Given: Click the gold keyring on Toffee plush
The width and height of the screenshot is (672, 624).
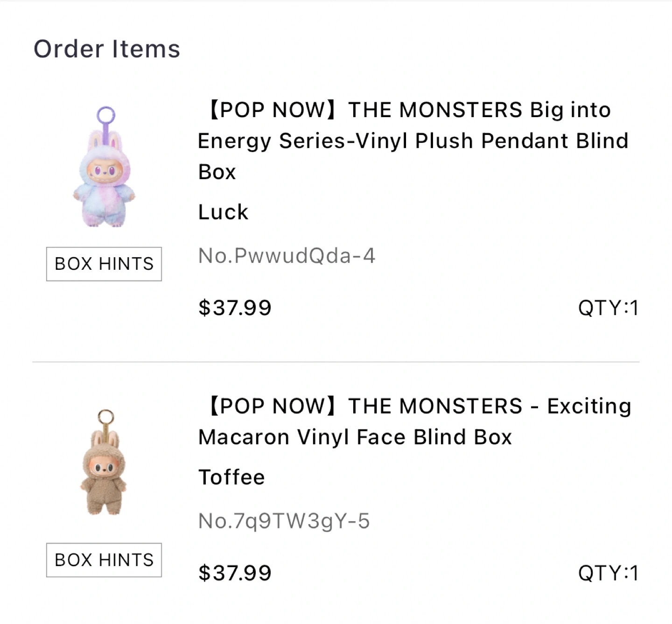Looking at the screenshot, I should pos(106,417).
